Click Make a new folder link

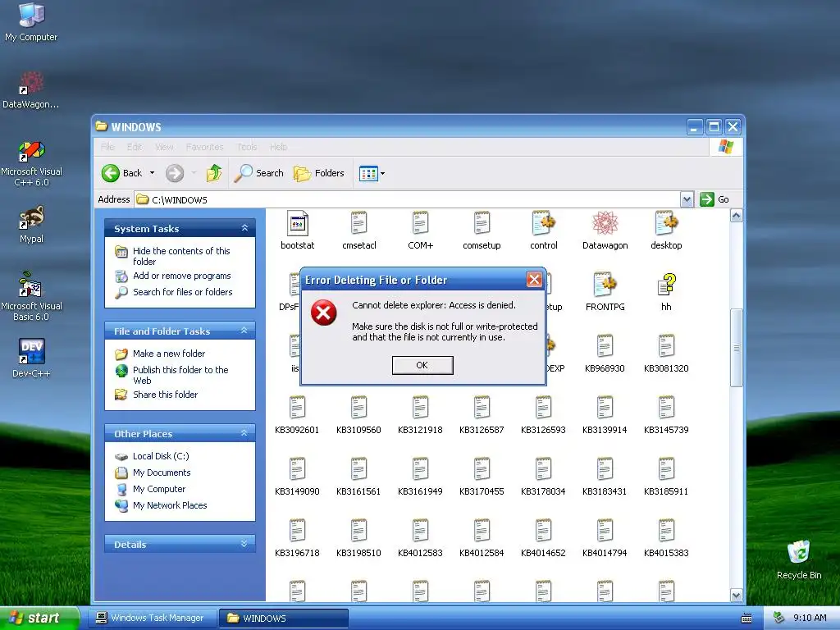169,354
